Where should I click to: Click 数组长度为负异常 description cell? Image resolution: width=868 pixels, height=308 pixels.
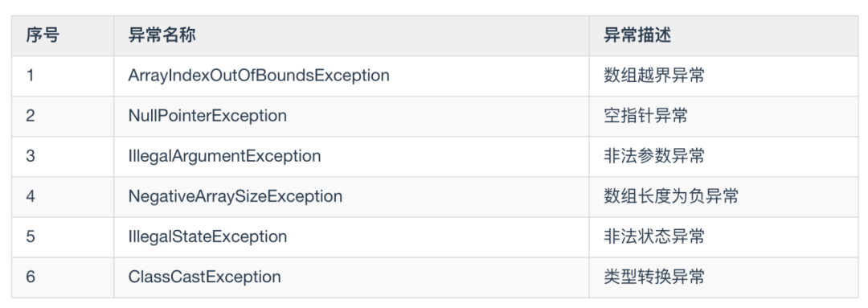(671, 196)
